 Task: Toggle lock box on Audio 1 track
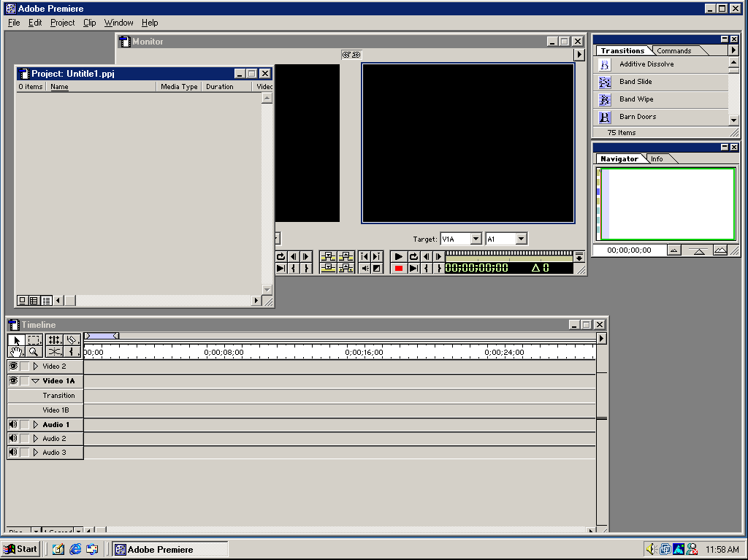click(25, 424)
